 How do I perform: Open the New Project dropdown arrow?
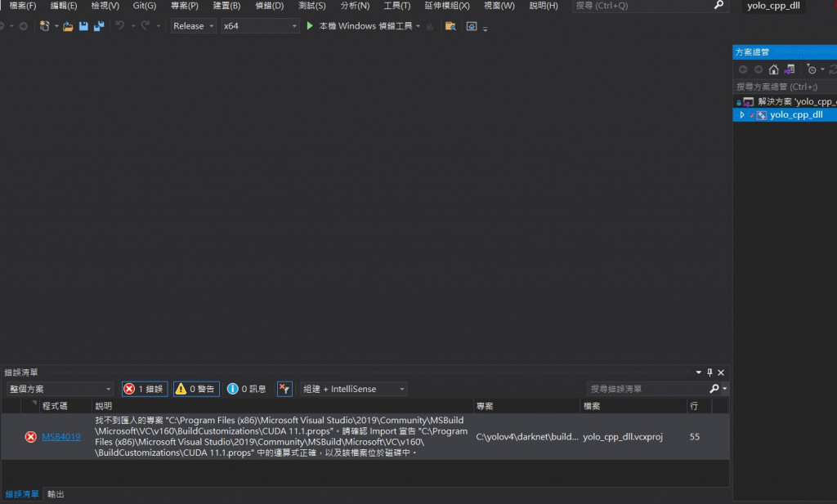(56, 26)
